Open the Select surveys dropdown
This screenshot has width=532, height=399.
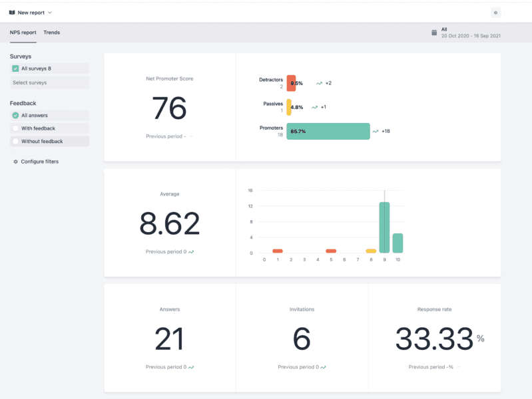click(49, 82)
